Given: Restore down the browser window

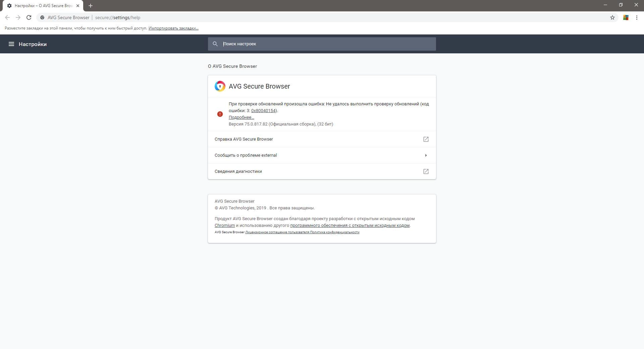Looking at the screenshot, I should [621, 5].
